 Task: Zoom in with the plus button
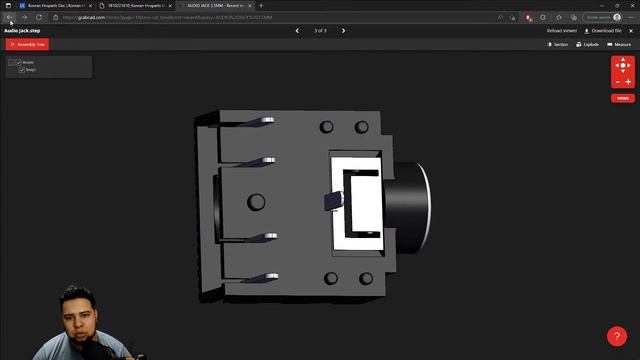tap(628, 82)
